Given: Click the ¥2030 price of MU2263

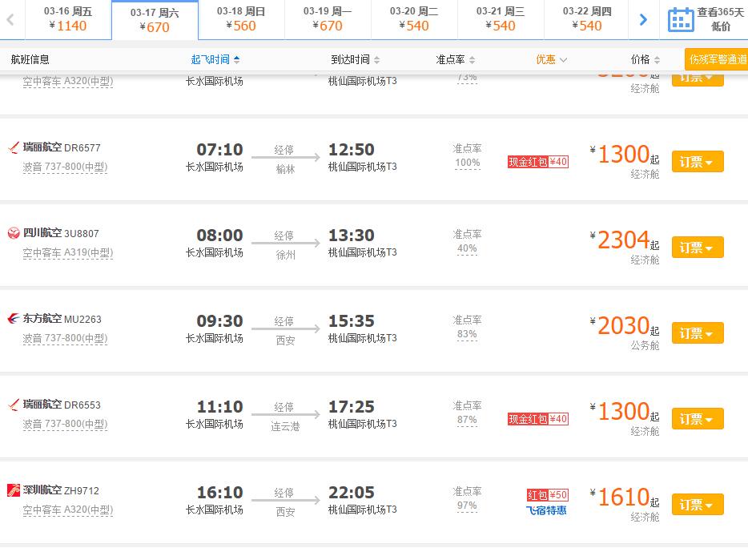Looking at the screenshot, I should [x=624, y=325].
